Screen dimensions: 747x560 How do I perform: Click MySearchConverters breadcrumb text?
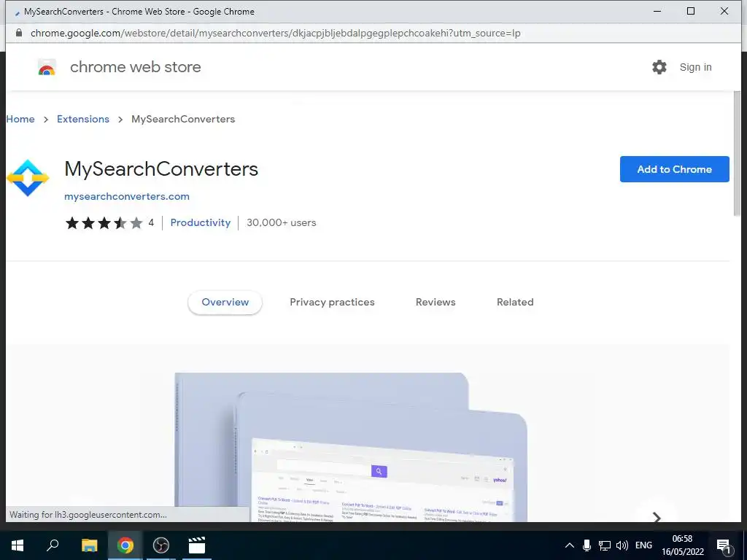pos(183,119)
